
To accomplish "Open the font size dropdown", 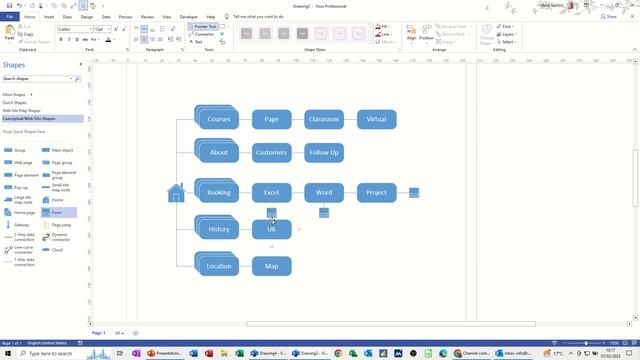I will (109, 29).
